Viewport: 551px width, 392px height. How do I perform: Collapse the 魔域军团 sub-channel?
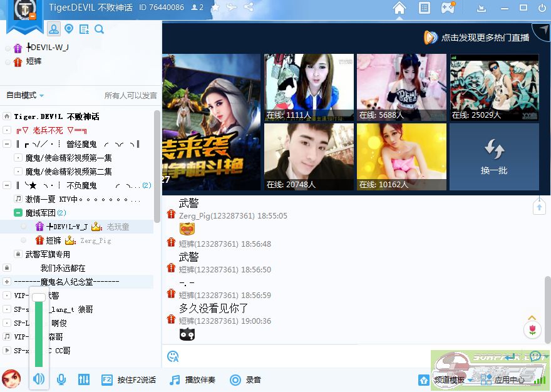tap(18, 213)
